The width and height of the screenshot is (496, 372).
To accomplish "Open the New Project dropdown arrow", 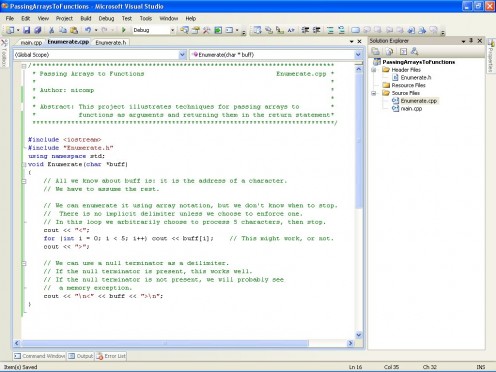I will (x=18, y=30).
